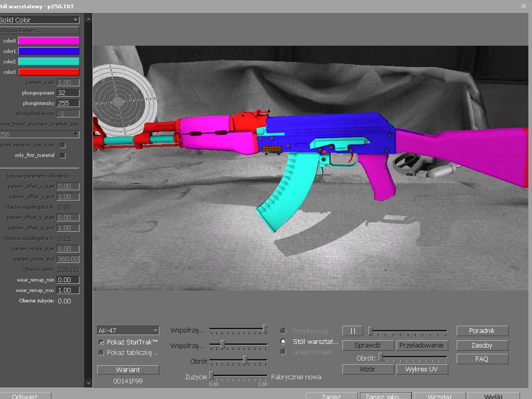Click the Odśwież refresh button
The height and width of the screenshot is (399, 532).
click(25, 396)
